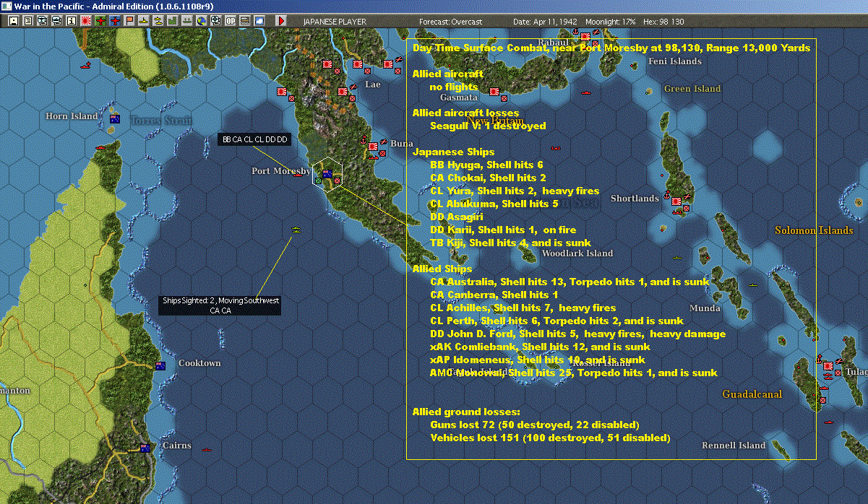868x504 pixels.
Task: Click 'Vehicles lost 151' ground losses line
Action: coord(550,438)
